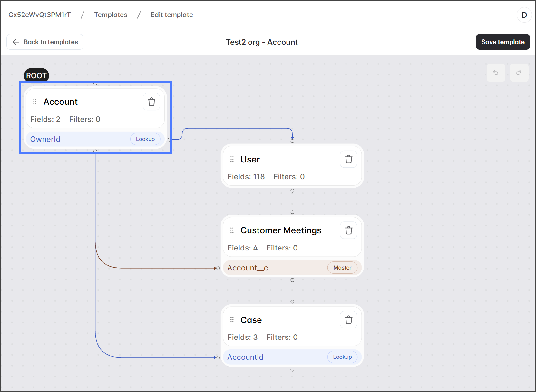Select the AccountId lookup row in Case
The height and width of the screenshot is (392, 536).
tap(274, 357)
